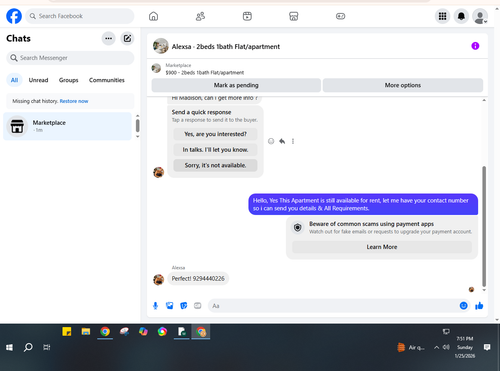Open Chats options three-dot menu
The image size is (500, 371).
click(x=108, y=38)
